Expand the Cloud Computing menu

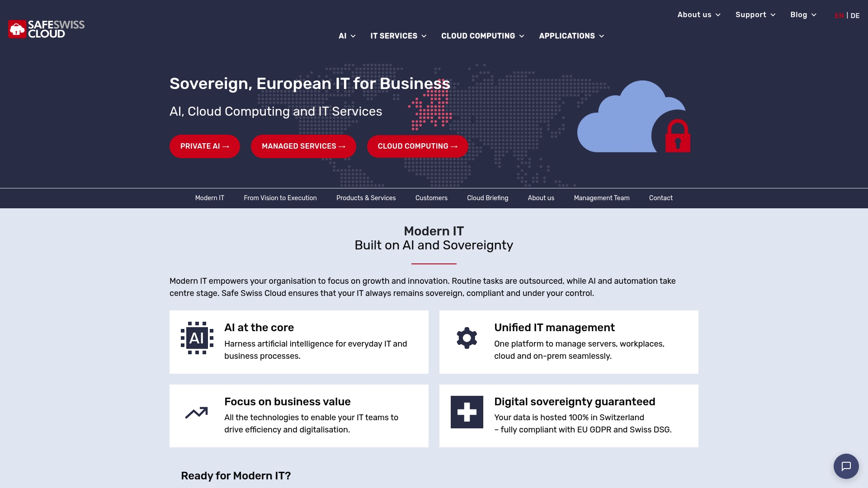coord(483,36)
